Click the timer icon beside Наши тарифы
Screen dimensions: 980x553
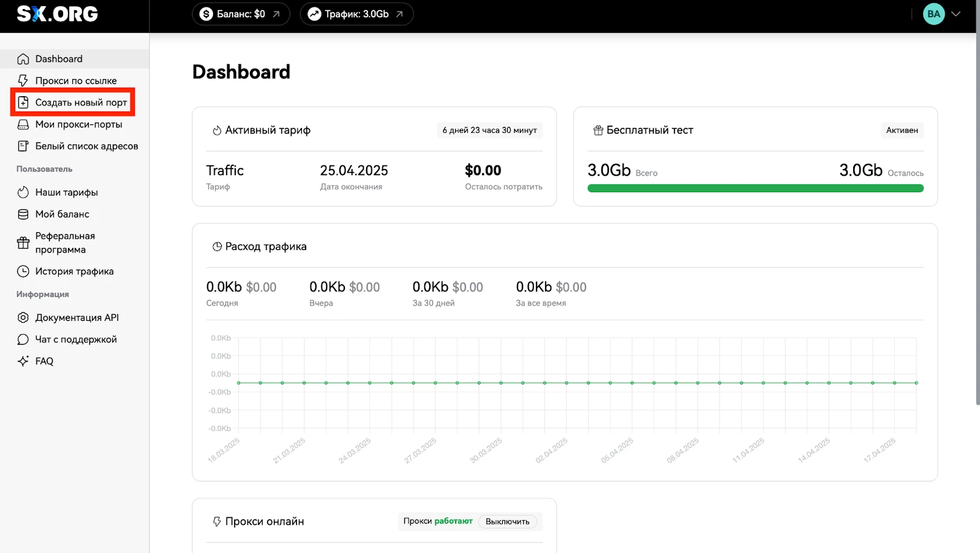pyautogui.click(x=23, y=192)
